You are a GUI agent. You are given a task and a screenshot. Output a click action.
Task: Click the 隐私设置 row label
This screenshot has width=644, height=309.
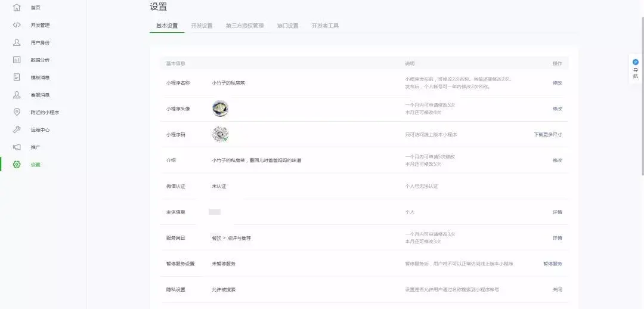tap(175, 290)
